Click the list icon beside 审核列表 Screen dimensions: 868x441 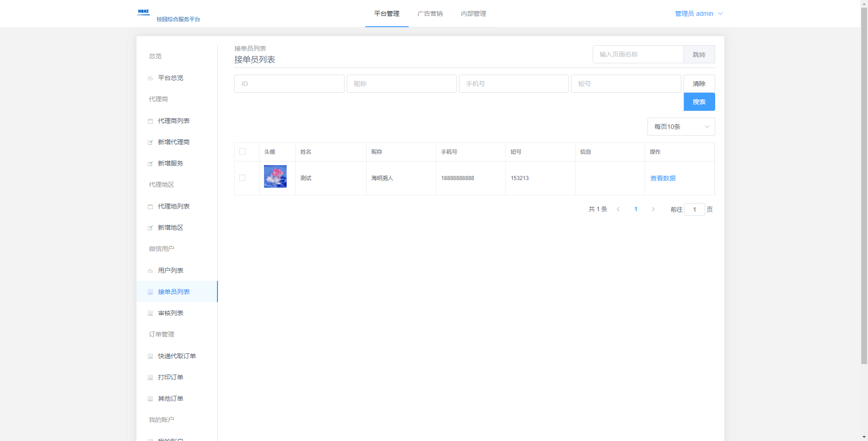150,313
